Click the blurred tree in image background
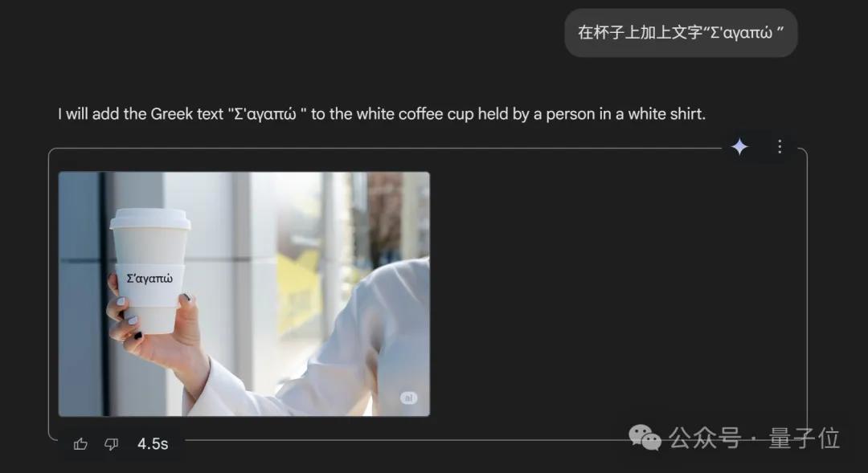 click(x=383, y=216)
